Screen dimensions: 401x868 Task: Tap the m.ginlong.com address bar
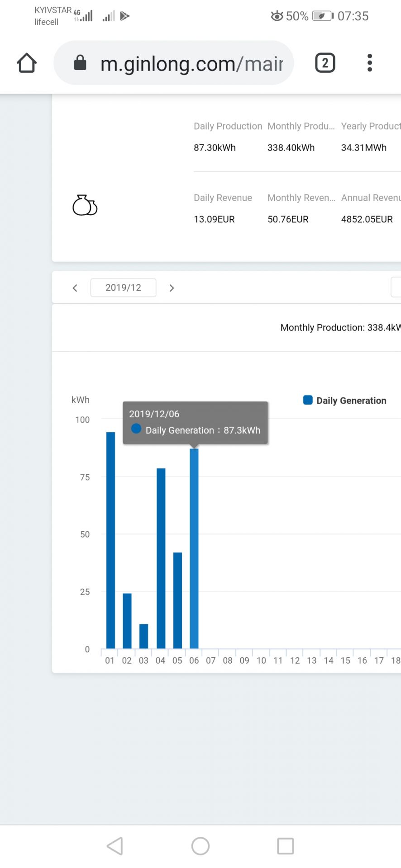(190, 63)
